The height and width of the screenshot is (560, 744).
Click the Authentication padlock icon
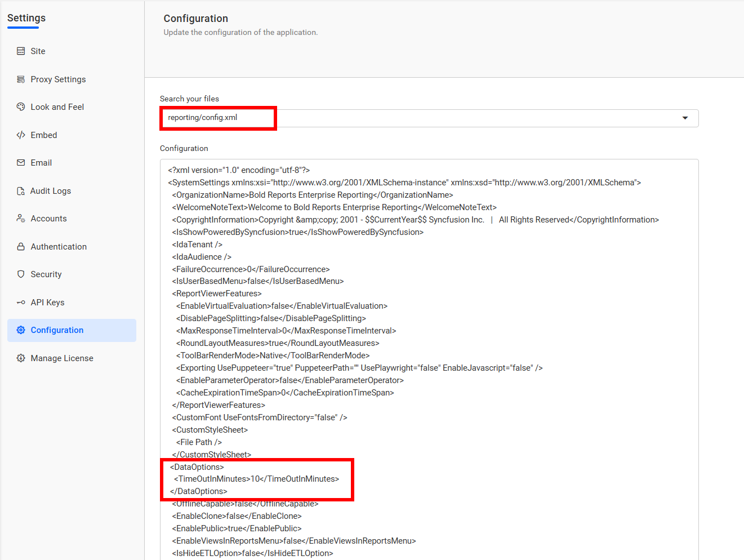click(x=21, y=247)
